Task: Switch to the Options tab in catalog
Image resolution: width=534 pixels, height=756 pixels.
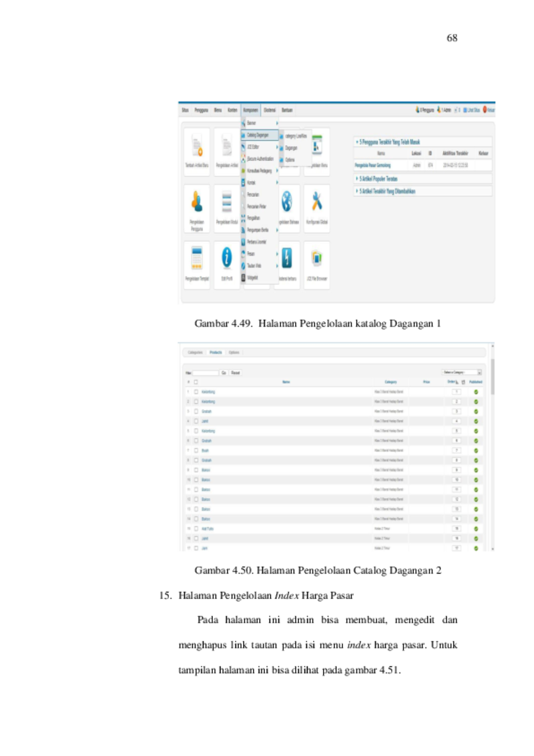Action: 234,353
